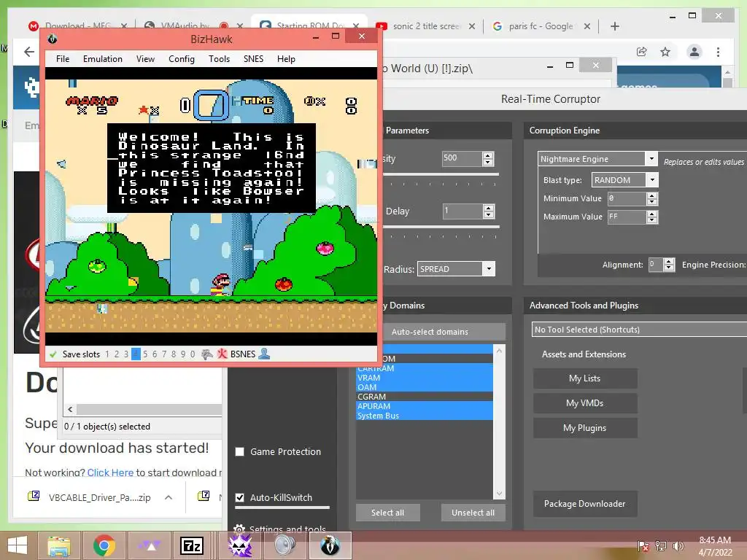Click the Alignment value stepper up arrow
747x560 pixels.
669,262
